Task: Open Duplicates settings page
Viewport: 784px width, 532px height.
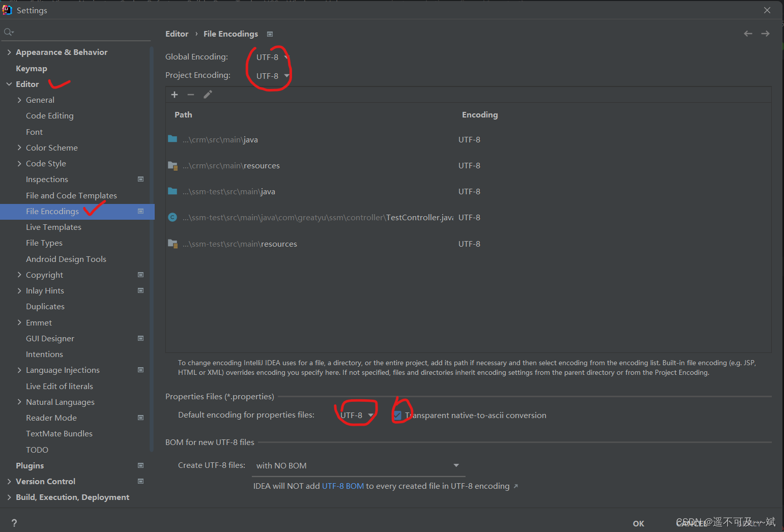Action: coord(45,306)
